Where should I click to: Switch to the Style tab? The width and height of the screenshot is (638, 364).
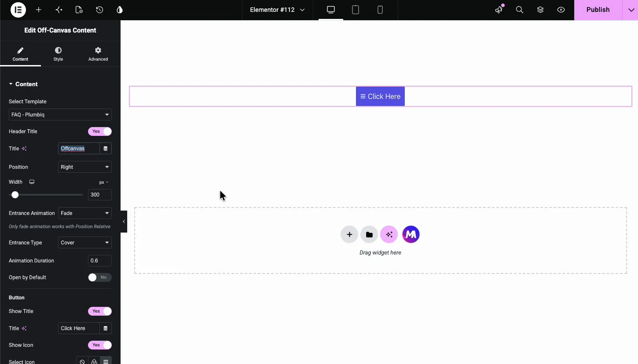pyautogui.click(x=58, y=55)
